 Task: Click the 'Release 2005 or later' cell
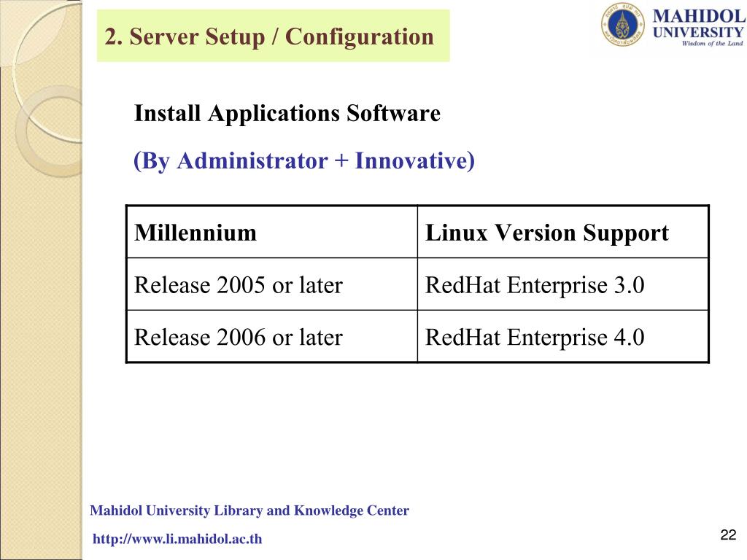click(272, 284)
